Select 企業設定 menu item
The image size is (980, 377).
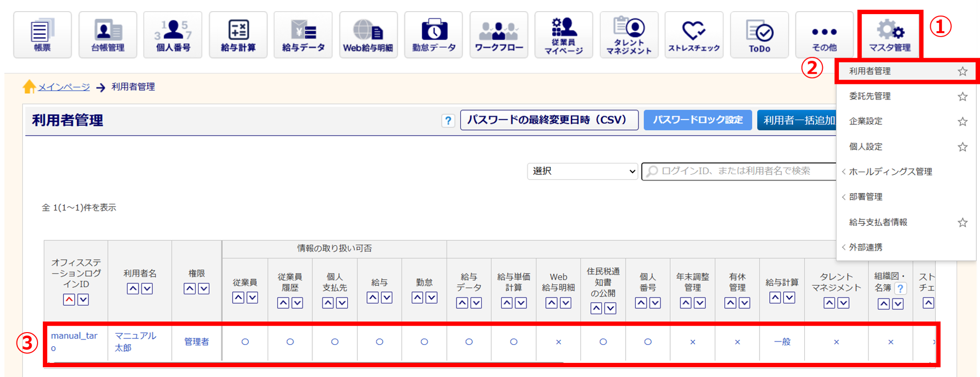[x=866, y=121]
